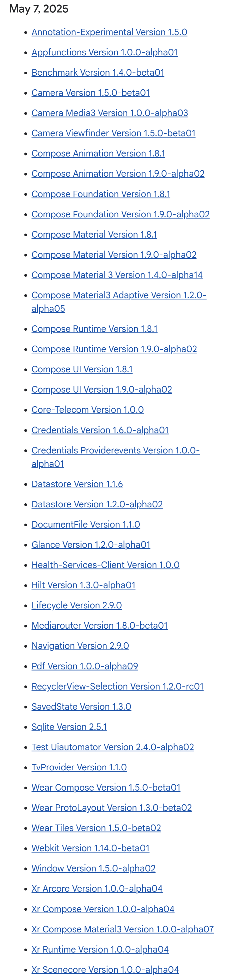Open RecyclerView-Selection Version 1.2.0-rc01
The height and width of the screenshot is (980, 240).
(118, 686)
